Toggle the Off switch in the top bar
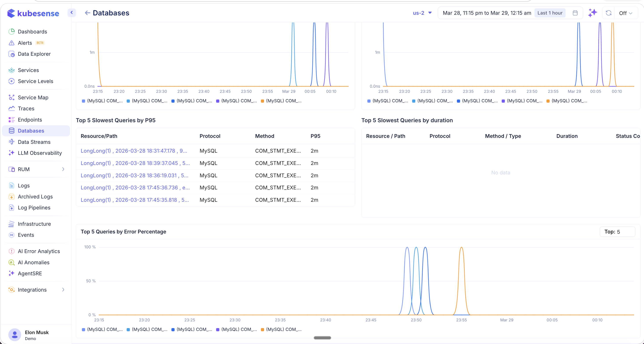644x344 pixels. pos(625,13)
